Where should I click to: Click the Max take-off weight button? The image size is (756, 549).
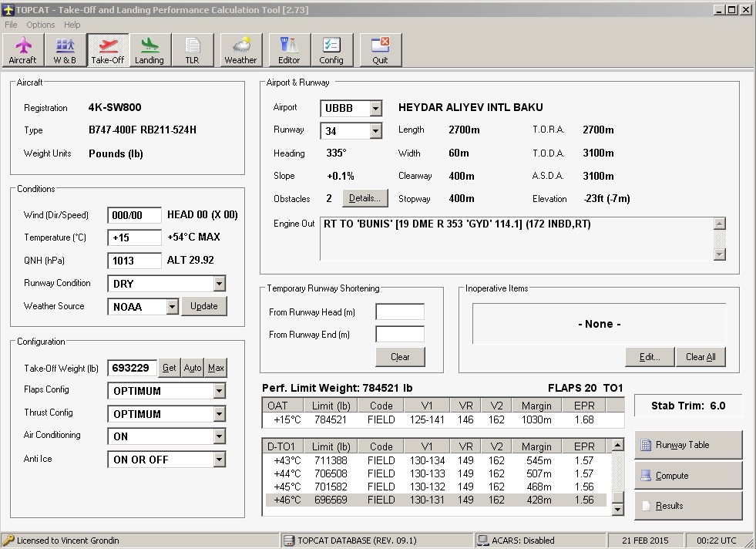pos(216,368)
